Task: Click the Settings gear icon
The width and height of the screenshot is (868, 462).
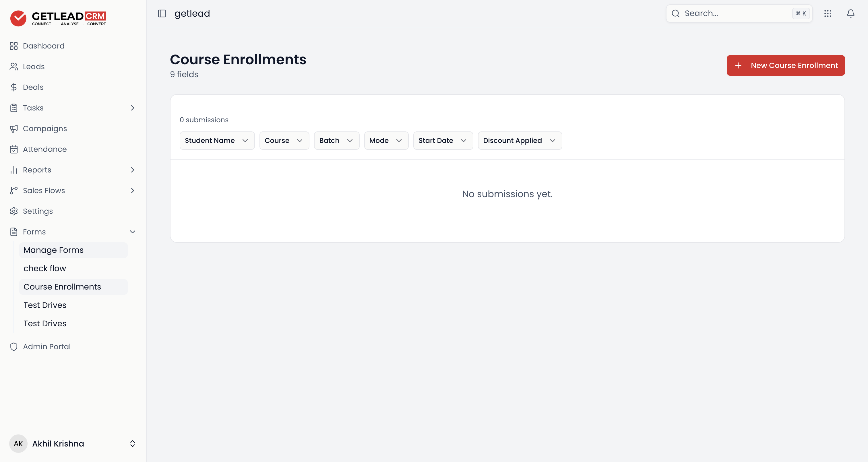Action: point(14,211)
